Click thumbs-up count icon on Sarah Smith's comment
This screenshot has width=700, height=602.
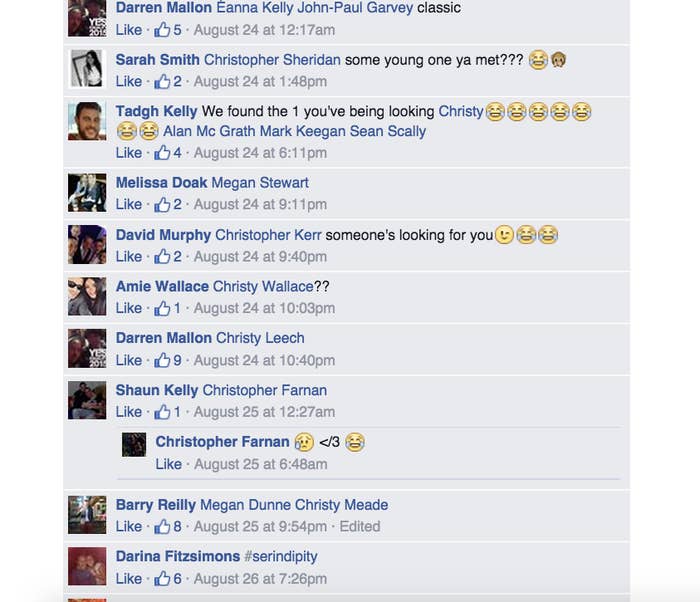162,81
